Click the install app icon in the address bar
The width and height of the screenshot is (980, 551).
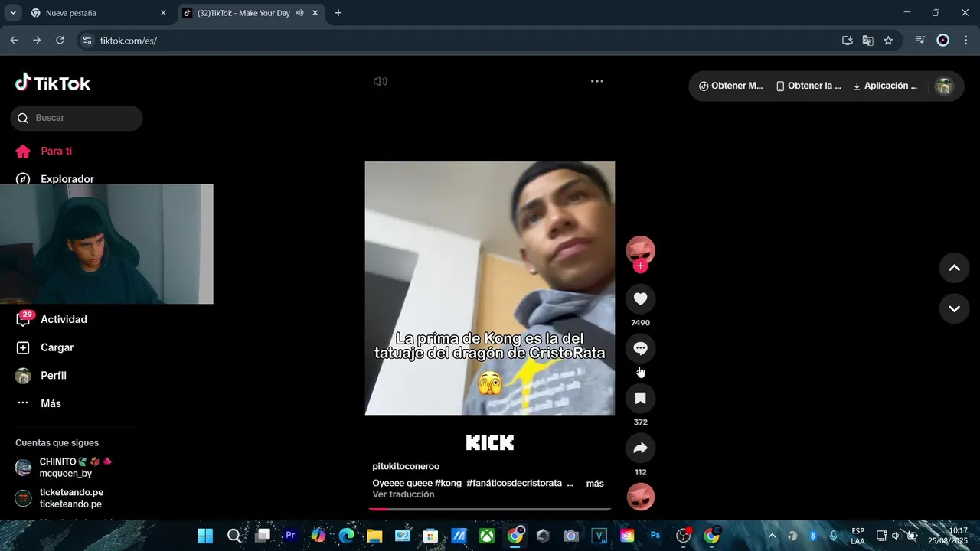pyautogui.click(x=847, y=41)
